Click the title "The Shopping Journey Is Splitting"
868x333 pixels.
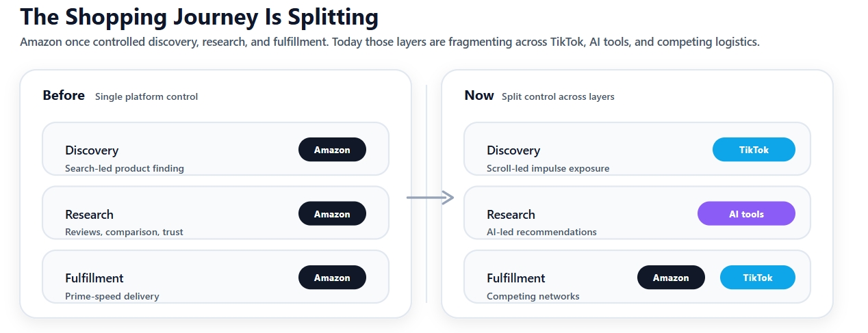pos(199,18)
